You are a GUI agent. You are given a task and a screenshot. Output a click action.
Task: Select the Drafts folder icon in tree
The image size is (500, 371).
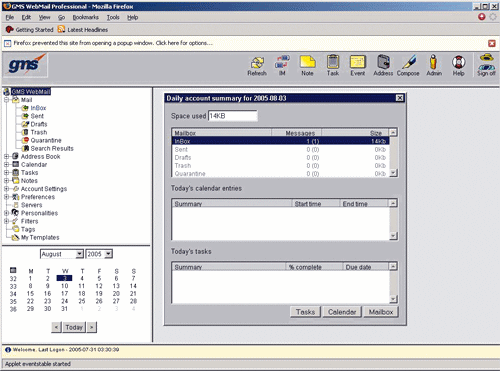click(25, 124)
